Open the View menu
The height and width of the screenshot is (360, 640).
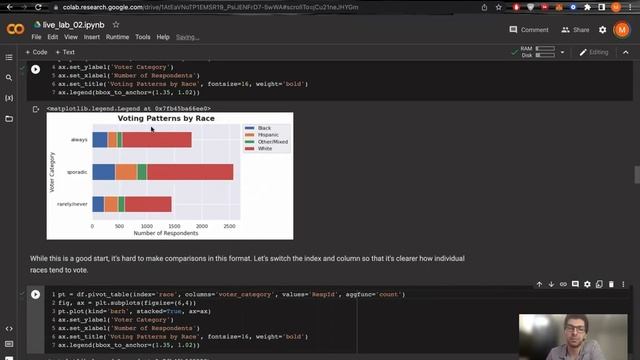coord(71,37)
